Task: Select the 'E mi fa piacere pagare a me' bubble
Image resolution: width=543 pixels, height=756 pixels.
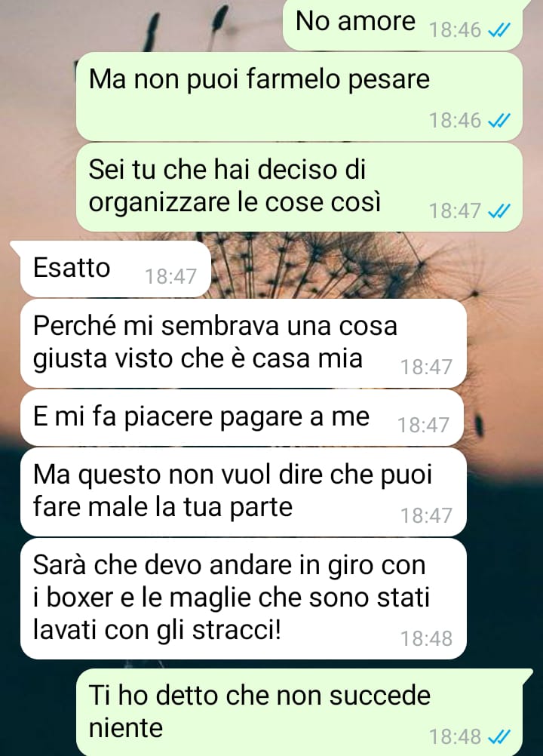Action: [x=242, y=417]
